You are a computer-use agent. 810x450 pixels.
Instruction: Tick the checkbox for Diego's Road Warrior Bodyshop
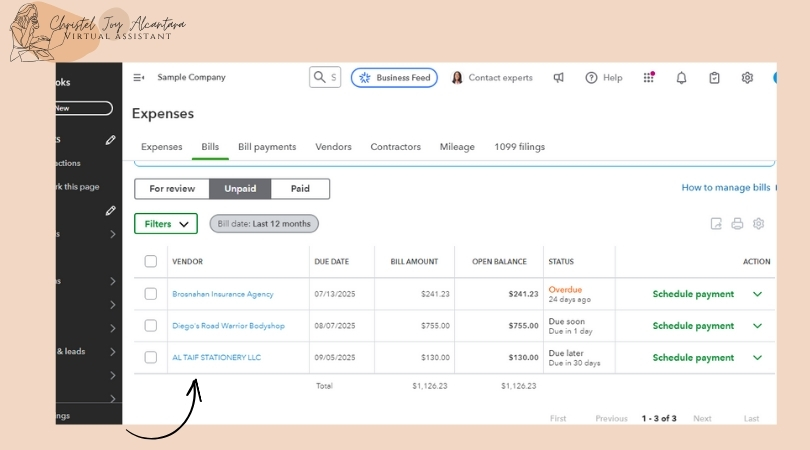(x=151, y=326)
